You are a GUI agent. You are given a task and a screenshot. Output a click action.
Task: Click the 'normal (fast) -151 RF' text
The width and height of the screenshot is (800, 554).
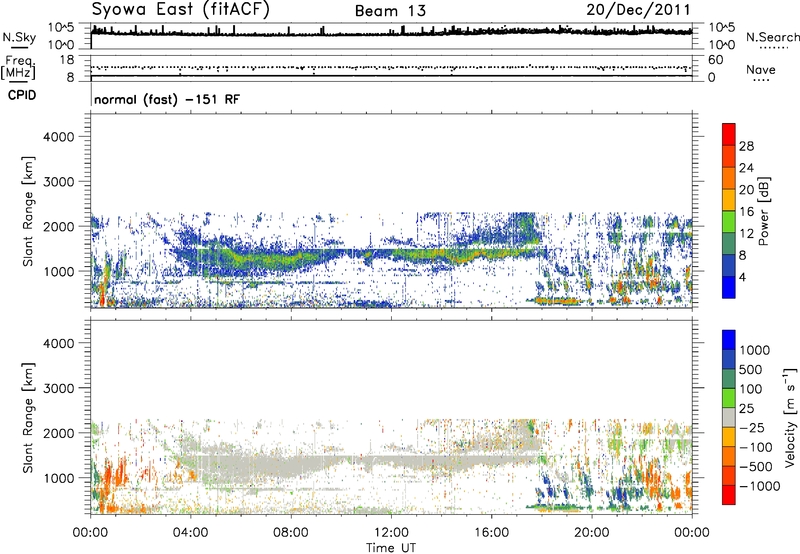tap(167, 100)
